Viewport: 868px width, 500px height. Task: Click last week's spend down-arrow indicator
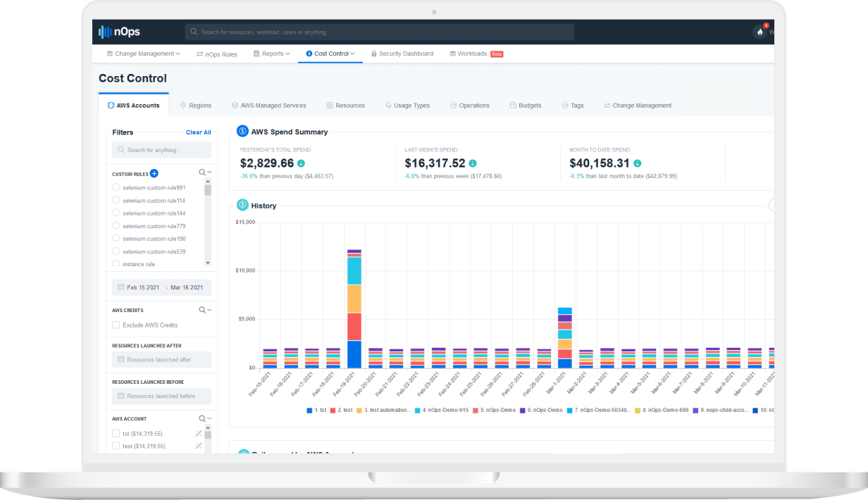[473, 163]
